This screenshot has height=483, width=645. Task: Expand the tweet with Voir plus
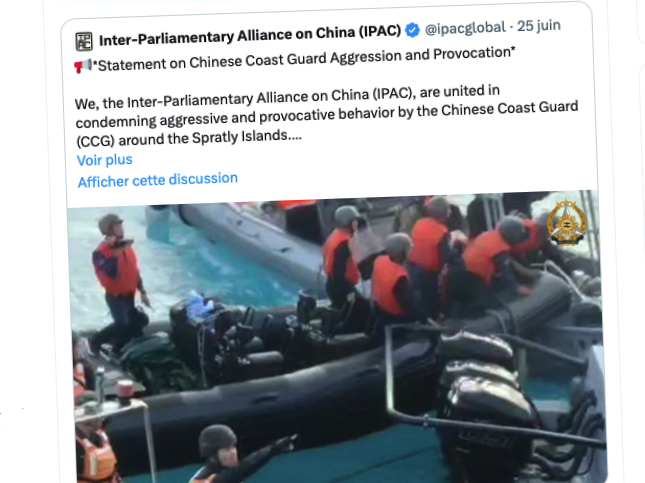click(104, 160)
